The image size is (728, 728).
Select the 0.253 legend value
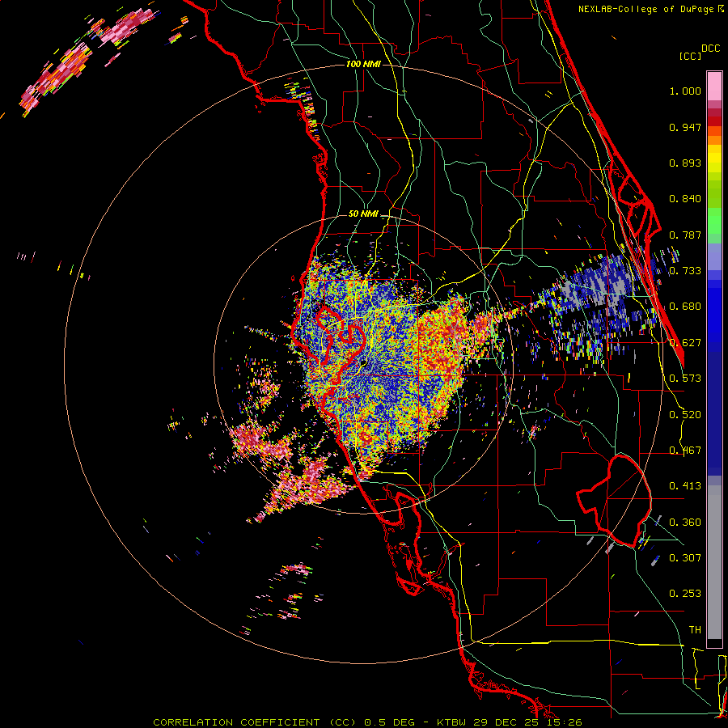[685, 594]
